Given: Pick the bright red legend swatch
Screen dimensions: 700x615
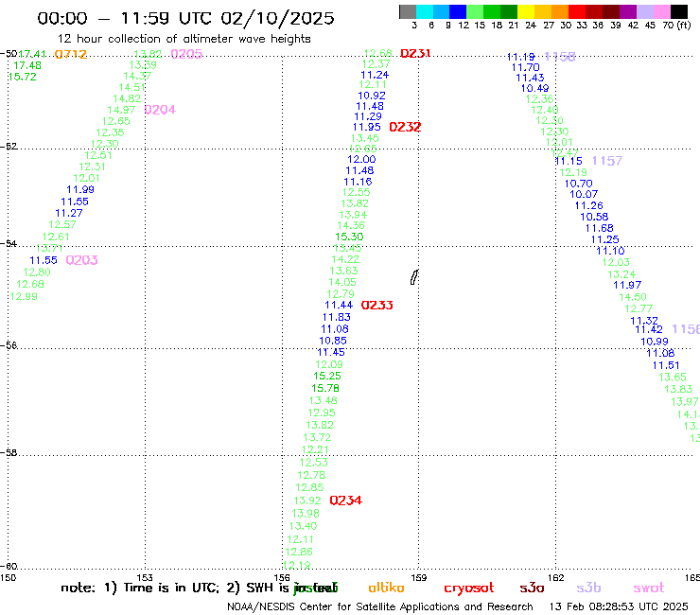Looking at the screenshot, I should (577, 11).
